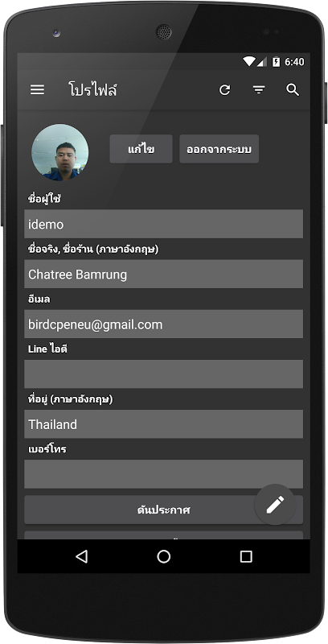Focus the username field showing idemo
328x644 pixels.
[163, 224]
